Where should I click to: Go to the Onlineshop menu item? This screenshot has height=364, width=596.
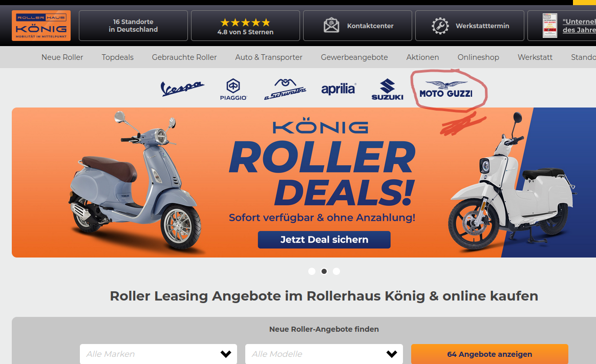click(478, 57)
